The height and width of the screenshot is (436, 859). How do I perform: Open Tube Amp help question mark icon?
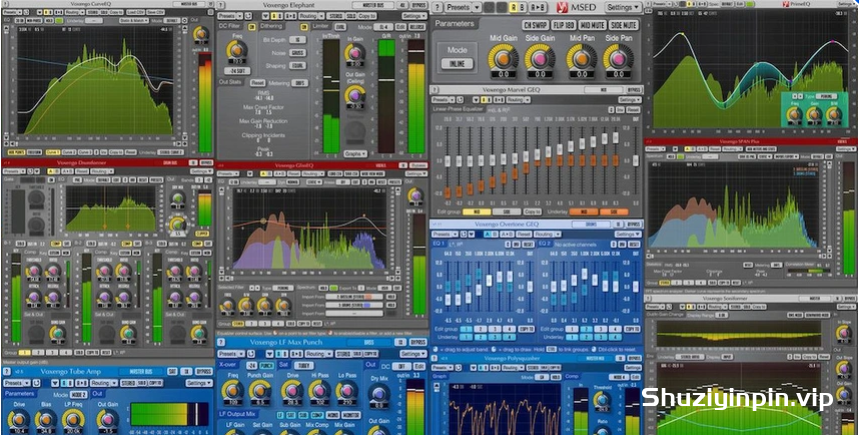[7, 372]
